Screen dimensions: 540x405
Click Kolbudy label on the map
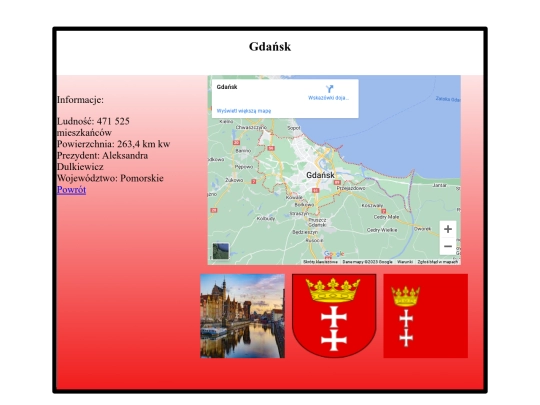click(x=266, y=219)
